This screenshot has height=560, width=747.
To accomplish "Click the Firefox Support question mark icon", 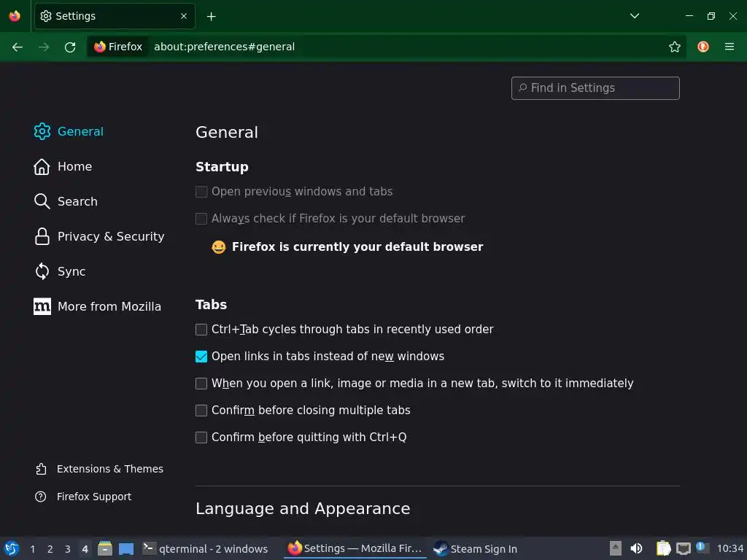I will (x=41, y=497).
